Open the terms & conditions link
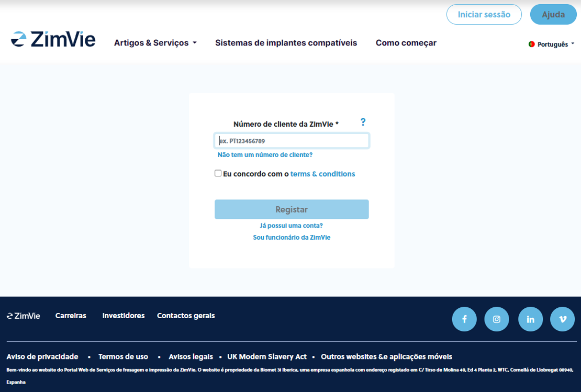 point(322,174)
